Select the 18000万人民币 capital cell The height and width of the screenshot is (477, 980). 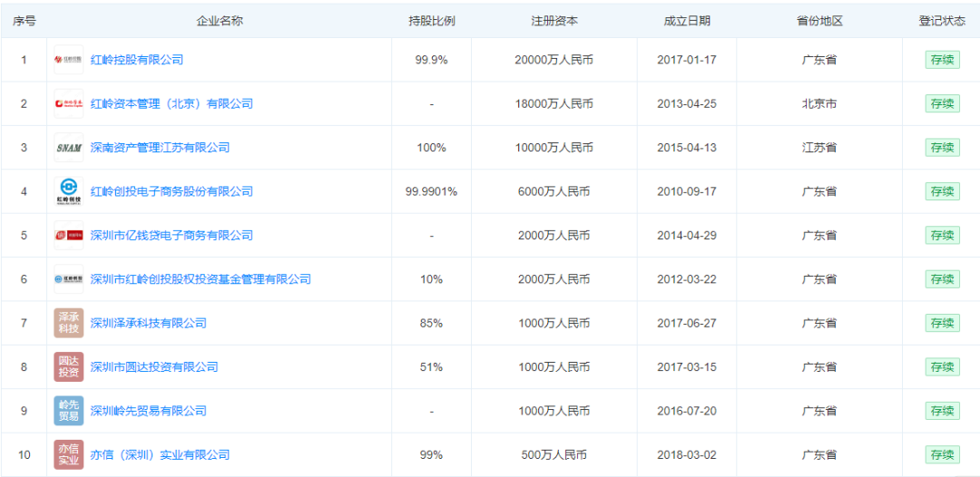[x=554, y=103]
